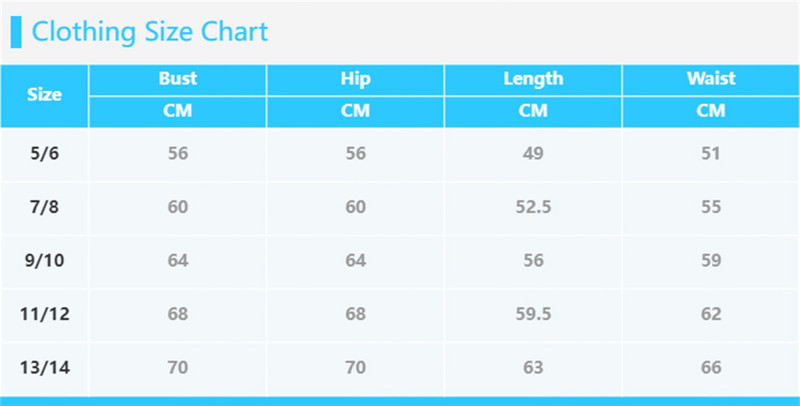The height and width of the screenshot is (406, 800).
Task: Click waist value 66 for size 13/14
Action: [x=711, y=367]
